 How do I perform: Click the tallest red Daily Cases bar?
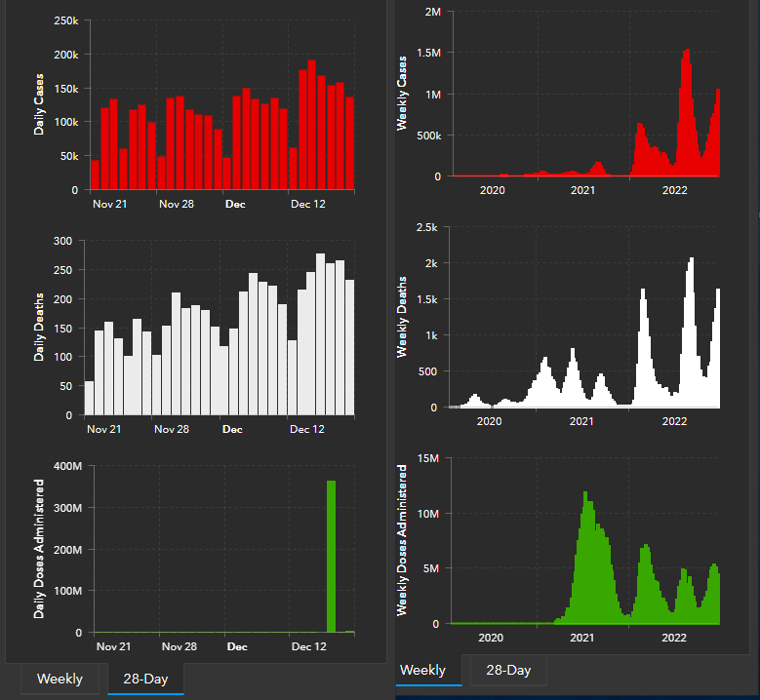coord(312,125)
